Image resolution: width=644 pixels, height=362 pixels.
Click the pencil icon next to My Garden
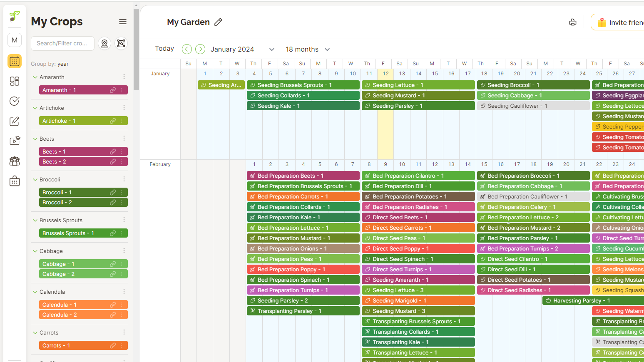[x=218, y=22]
